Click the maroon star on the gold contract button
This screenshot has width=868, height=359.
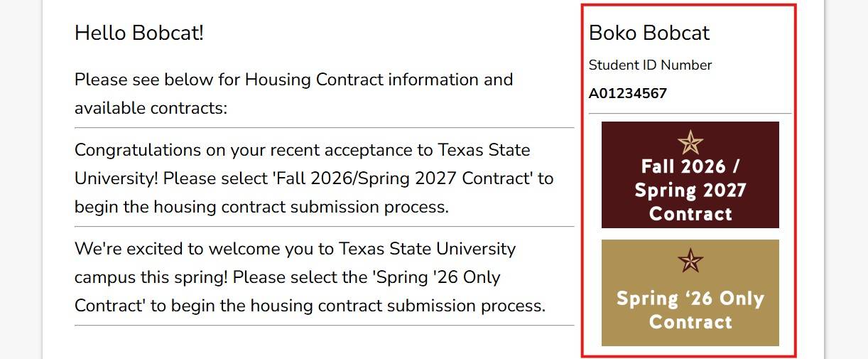[690, 261]
